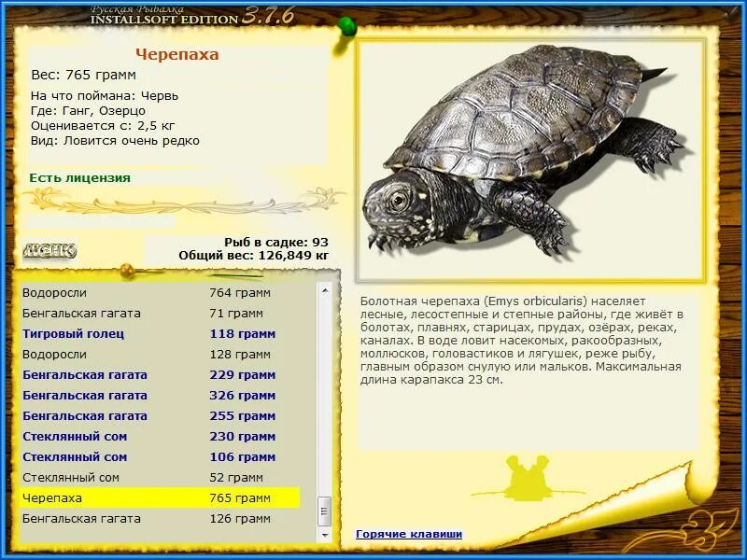Image resolution: width=747 pixels, height=560 pixels.
Task: Select Бенгальская гагата 255 грамм row
Action: (161, 415)
